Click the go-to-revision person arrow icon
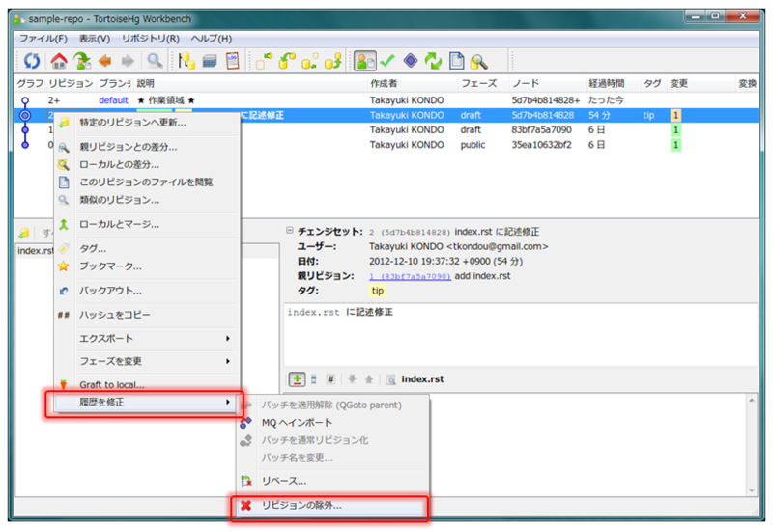Viewport: 773px width, 532px height. 82,61
